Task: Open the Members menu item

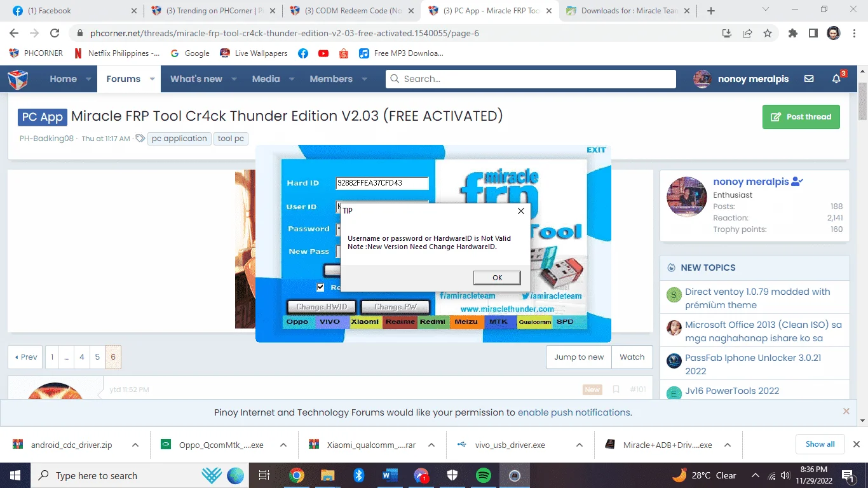Action: tap(331, 79)
